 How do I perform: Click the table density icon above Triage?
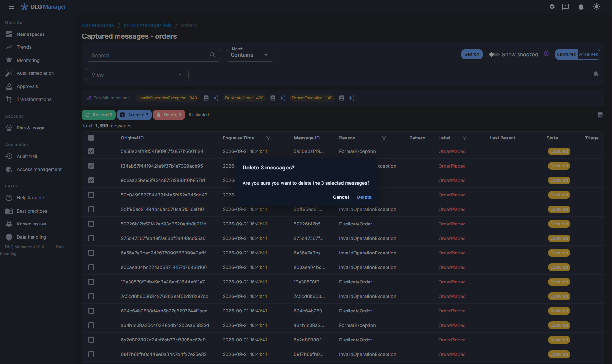tap(600, 115)
